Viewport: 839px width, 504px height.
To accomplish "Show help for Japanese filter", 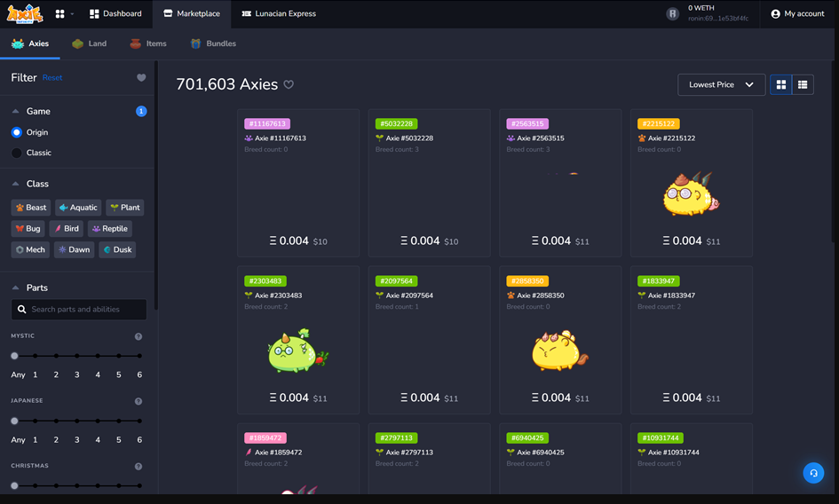I will point(139,401).
